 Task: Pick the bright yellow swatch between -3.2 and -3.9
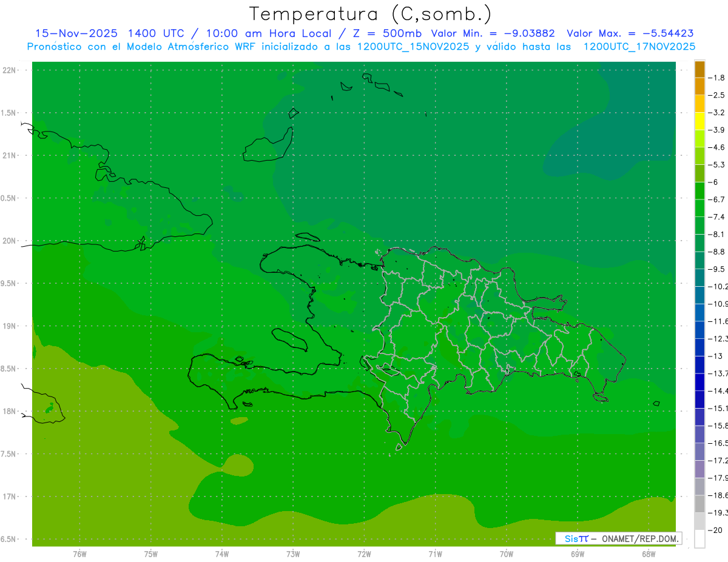click(x=699, y=121)
